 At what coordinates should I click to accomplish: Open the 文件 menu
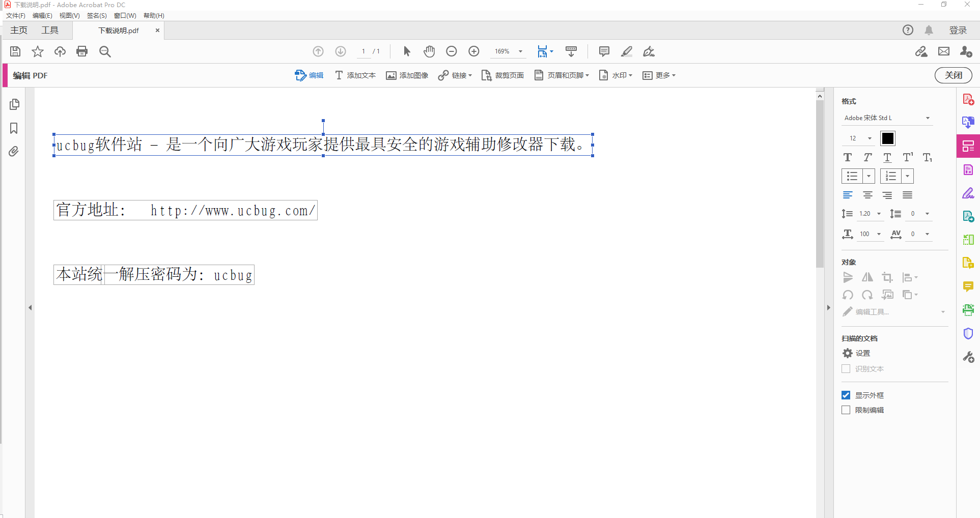[15, 16]
